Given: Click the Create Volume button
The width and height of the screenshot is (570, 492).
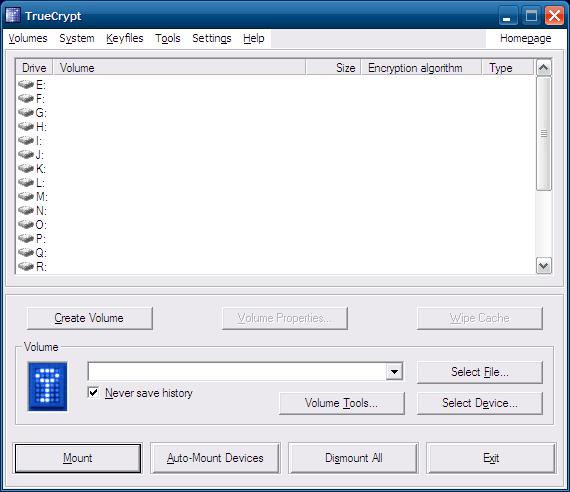Looking at the screenshot, I should point(90,318).
